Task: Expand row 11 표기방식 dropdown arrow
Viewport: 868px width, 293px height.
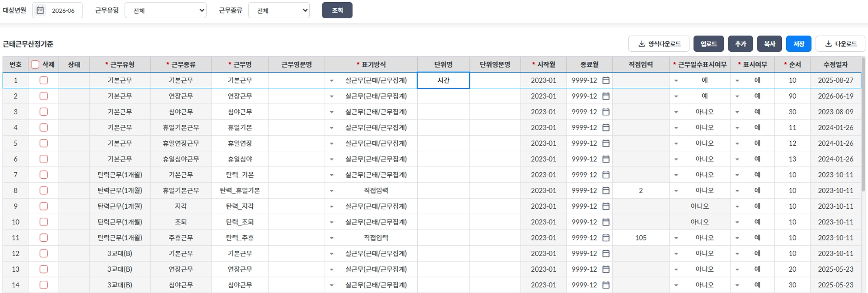Action: (x=332, y=238)
